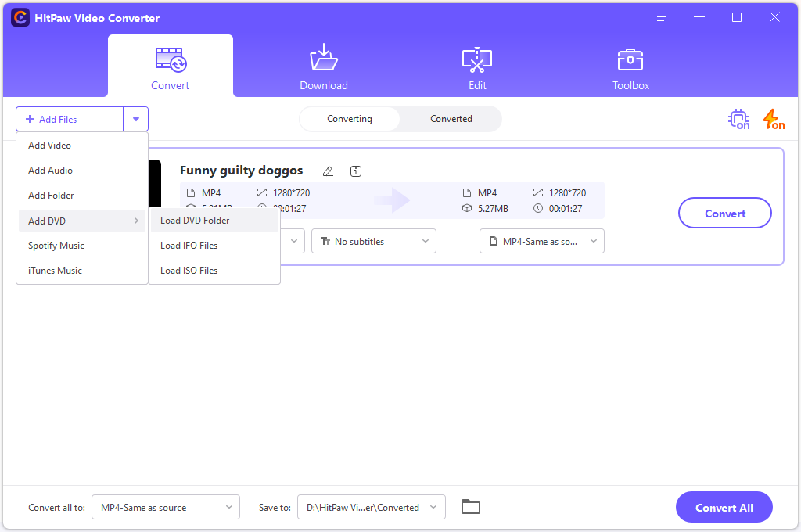
Task: Click the Convert tab film icon
Action: pyautogui.click(x=171, y=59)
